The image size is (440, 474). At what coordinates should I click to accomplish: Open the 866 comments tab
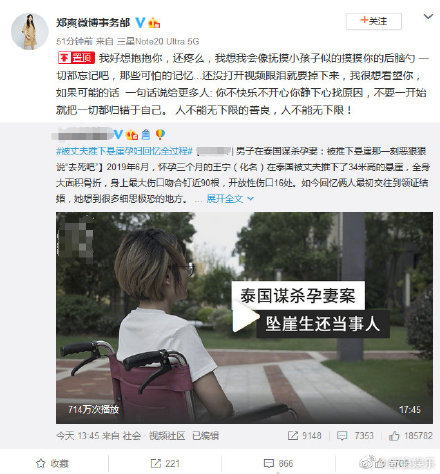tap(278, 463)
